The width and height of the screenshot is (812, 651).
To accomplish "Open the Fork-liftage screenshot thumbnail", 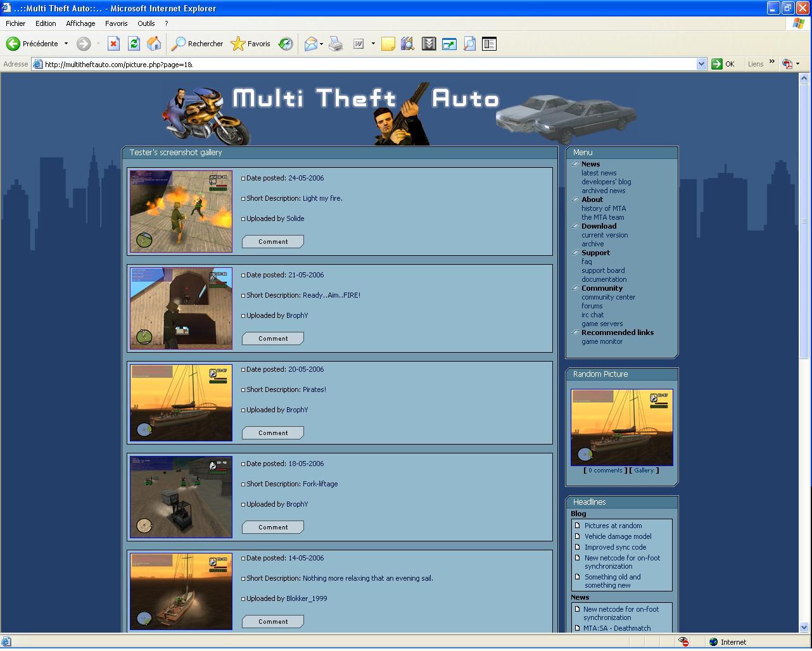I will click(x=181, y=497).
